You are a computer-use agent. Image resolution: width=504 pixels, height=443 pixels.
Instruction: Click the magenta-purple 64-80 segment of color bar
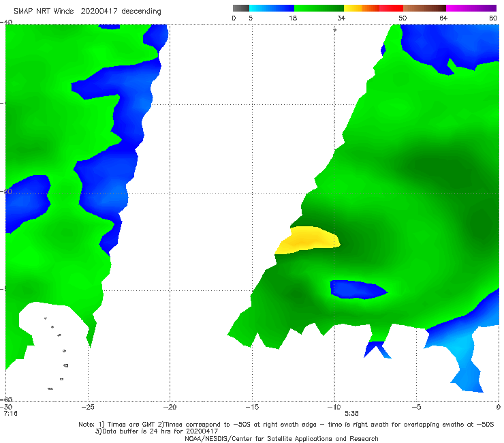471,8
